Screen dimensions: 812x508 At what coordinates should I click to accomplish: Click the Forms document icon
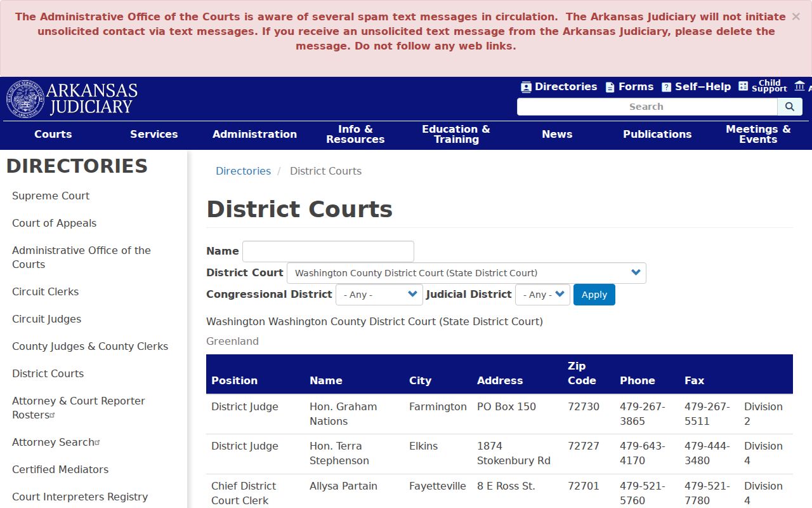click(610, 87)
